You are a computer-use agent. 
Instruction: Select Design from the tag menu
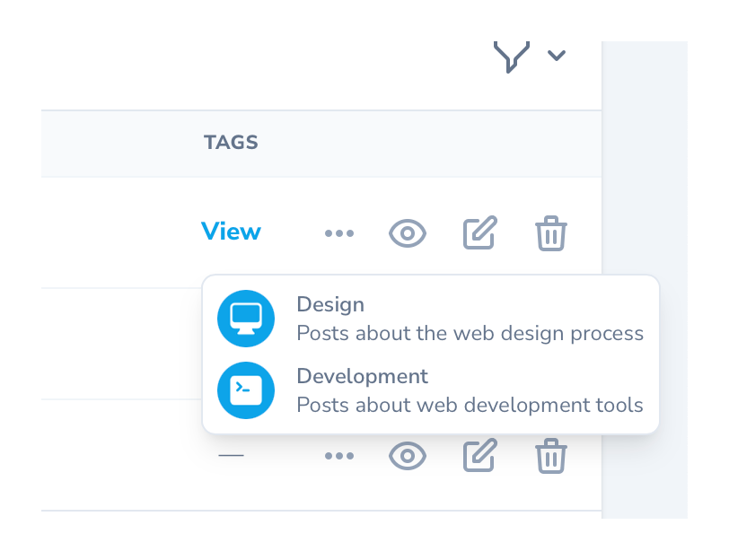tap(330, 304)
